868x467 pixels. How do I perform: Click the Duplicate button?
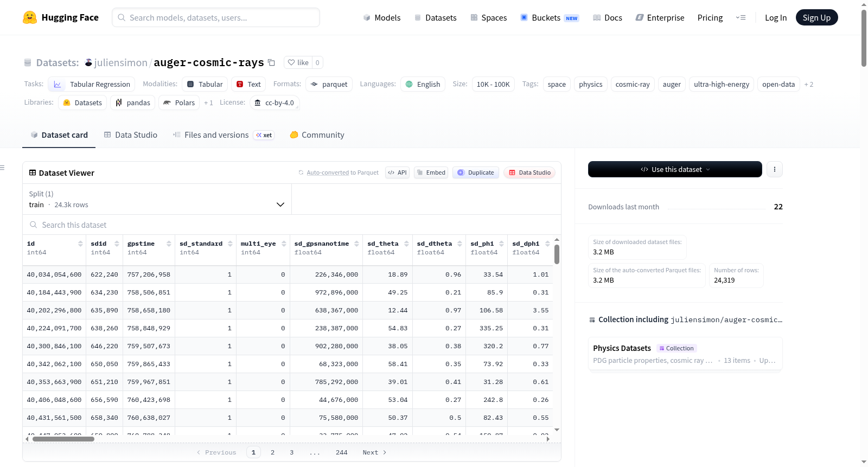point(476,172)
